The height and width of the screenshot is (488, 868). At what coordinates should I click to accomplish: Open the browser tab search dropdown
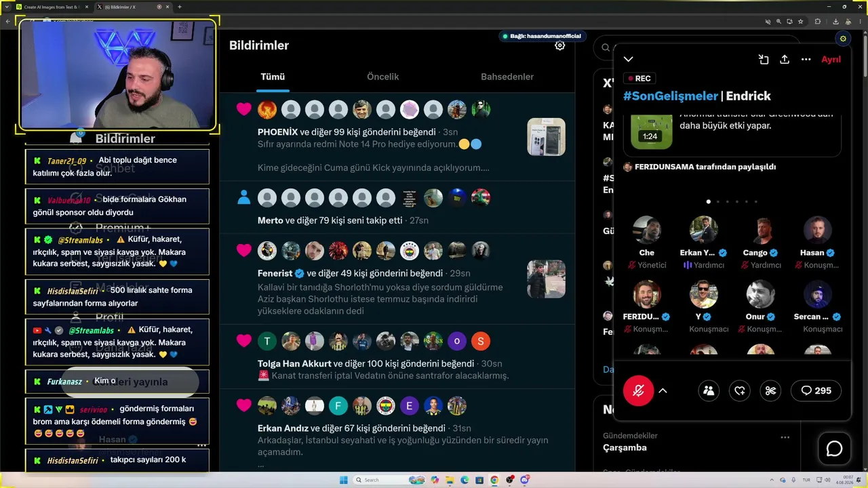point(7,7)
